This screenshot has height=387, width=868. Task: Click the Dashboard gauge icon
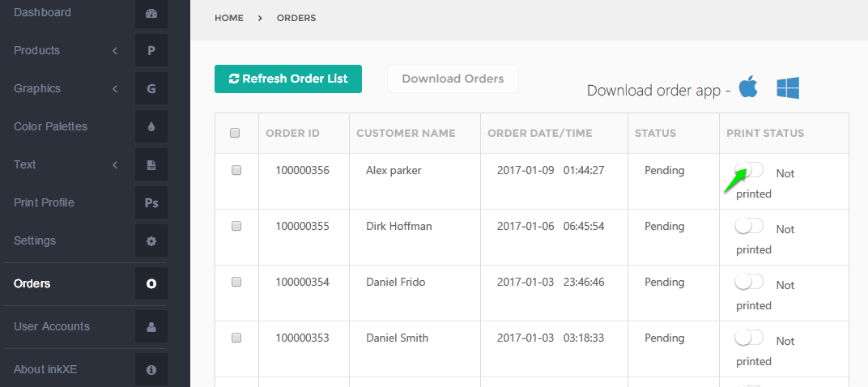151,13
